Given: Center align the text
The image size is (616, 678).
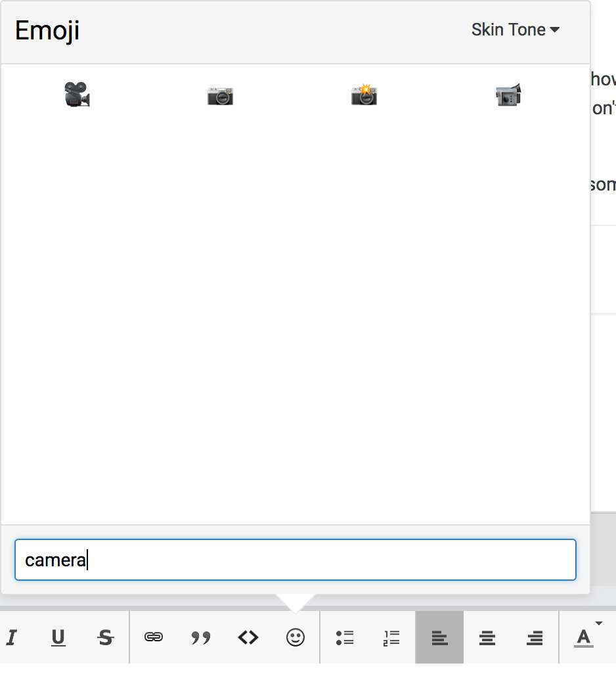Looking at the screenshot, I should coord(487,637).
